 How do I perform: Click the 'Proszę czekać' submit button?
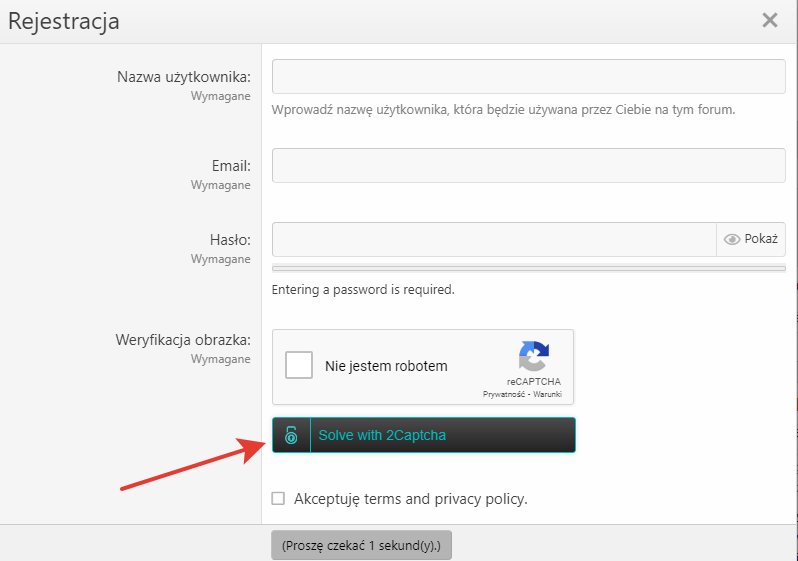click(361, 546)
